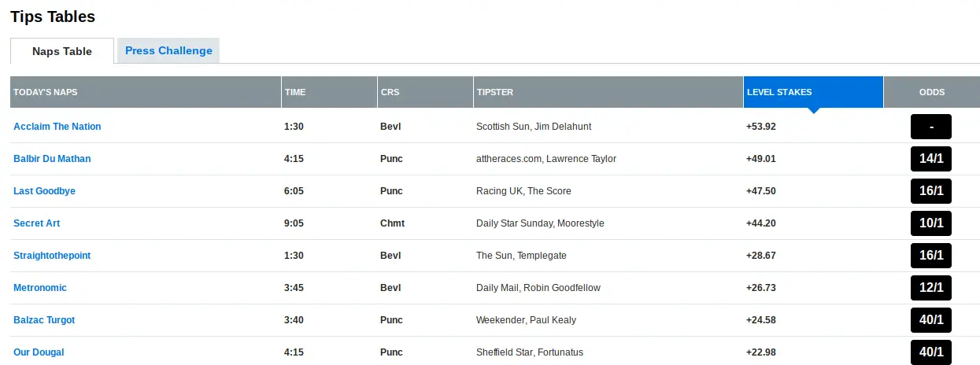Switch to the Press Challenge tab
The height and width of the screenshot is (365, 980).
tap(168, 50)
